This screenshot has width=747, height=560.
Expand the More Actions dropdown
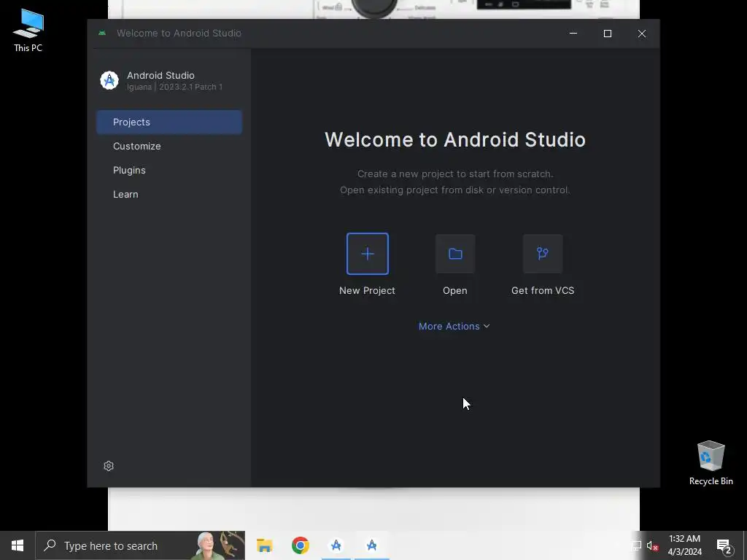pos(454,326)
